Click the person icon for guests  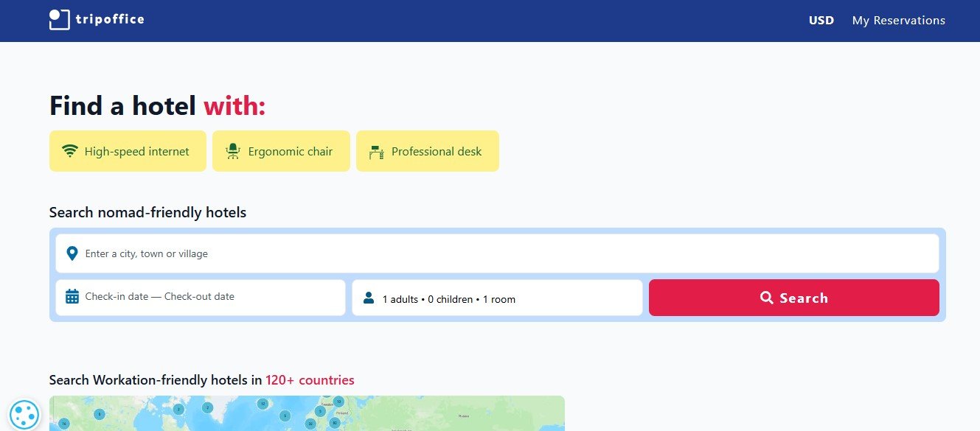[368, 298]
